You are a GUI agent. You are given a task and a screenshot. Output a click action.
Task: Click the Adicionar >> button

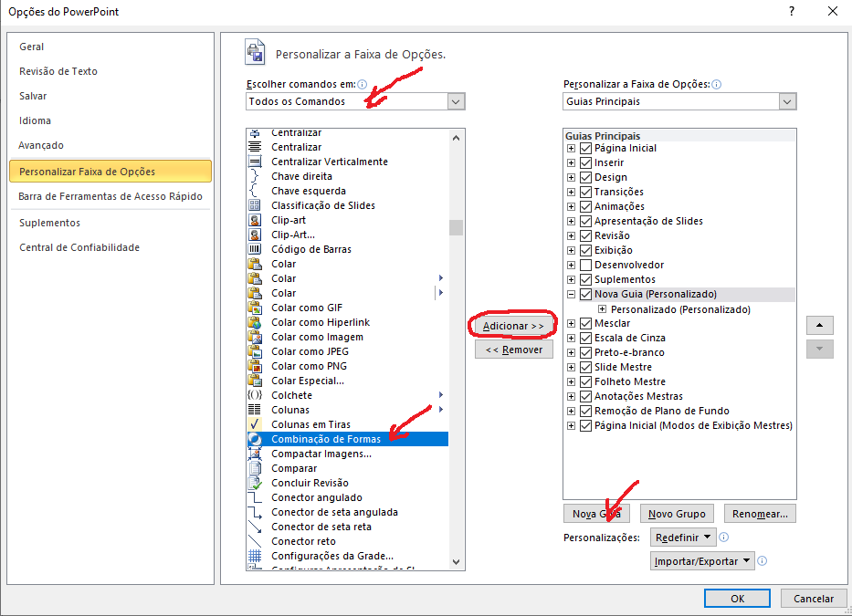point(513,326)
